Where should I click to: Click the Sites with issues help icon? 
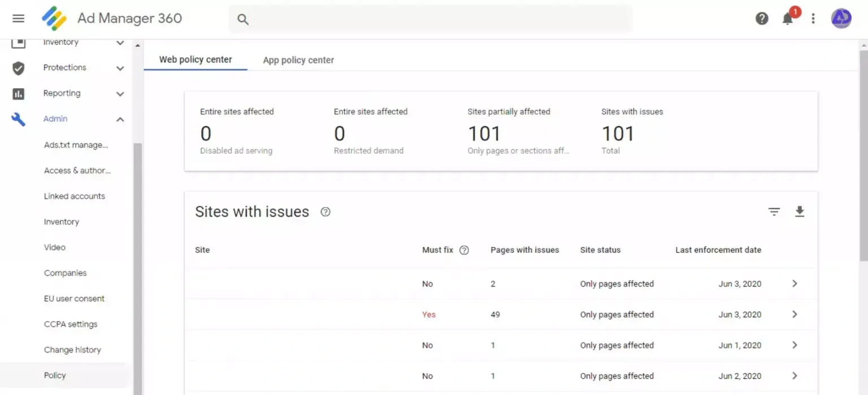point(325,212)
